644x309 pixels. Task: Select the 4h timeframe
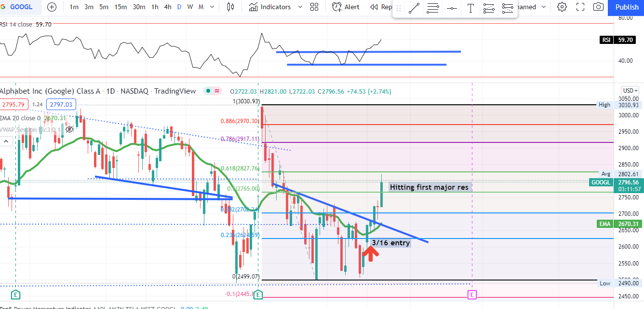[167, 7]
